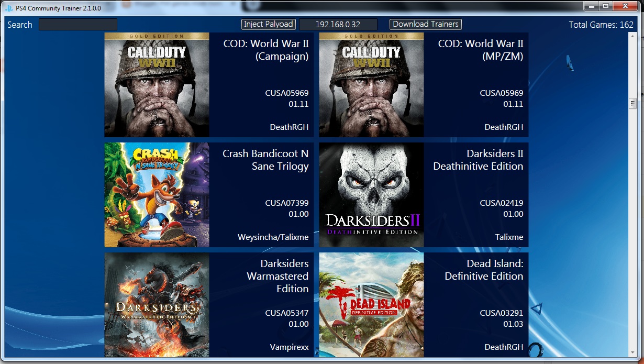Click author name Weysincha/Talixme
This screenshot has width=644, height=364.
click(273, 237)
